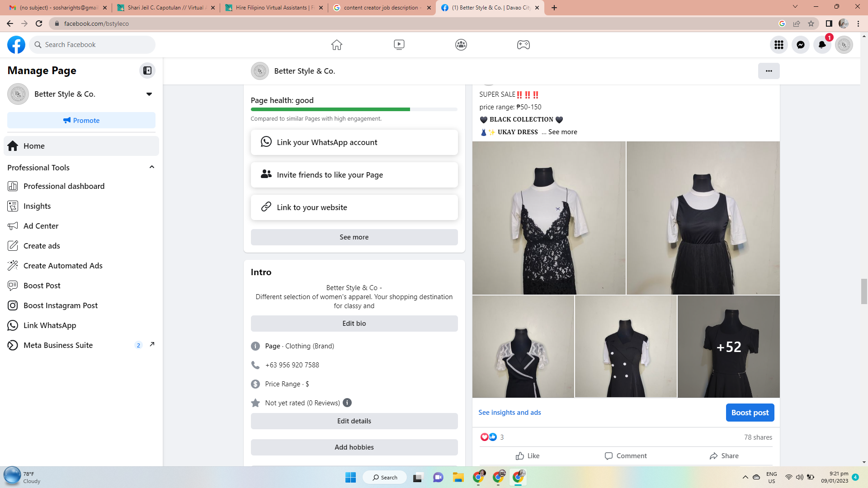Open the Messenger icon
This screenshot has height=488, width=868.
click(x=800, y=45)
